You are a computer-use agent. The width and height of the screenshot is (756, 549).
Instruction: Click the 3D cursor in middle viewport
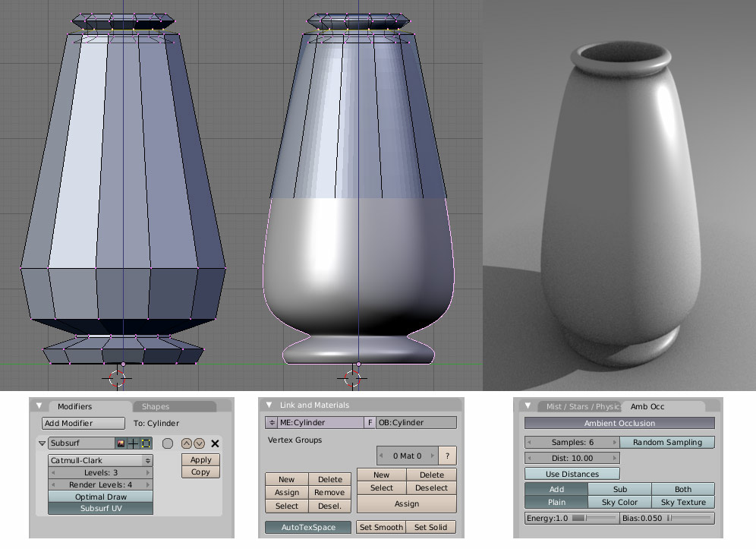click(x=352, y=378)
